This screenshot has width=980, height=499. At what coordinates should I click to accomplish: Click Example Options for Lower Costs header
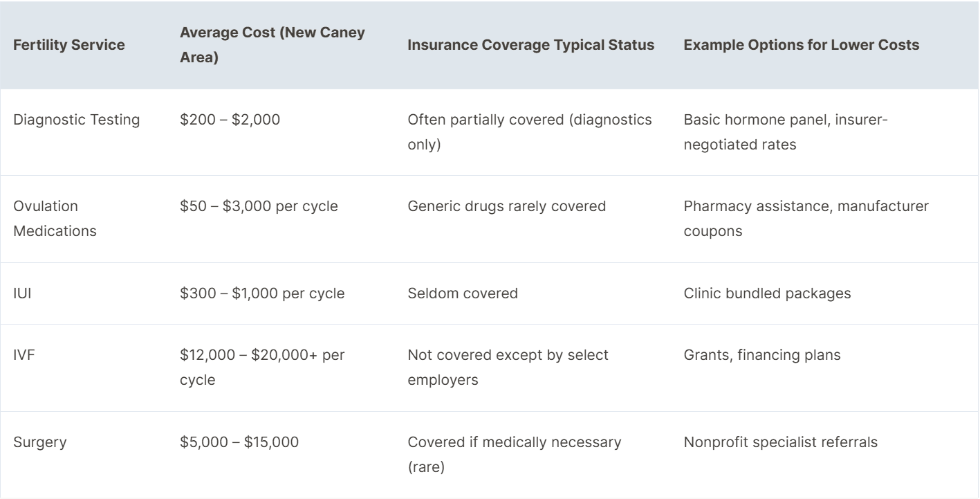(802, 45)
